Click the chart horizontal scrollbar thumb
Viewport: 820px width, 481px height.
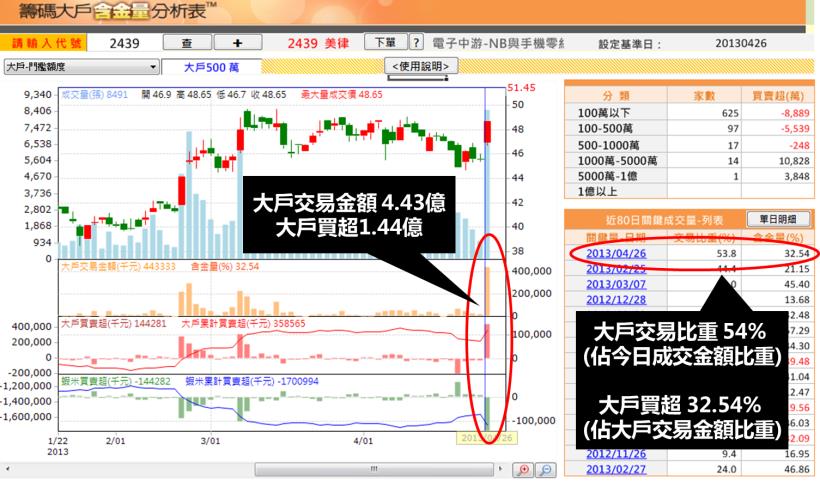[373, 469]
